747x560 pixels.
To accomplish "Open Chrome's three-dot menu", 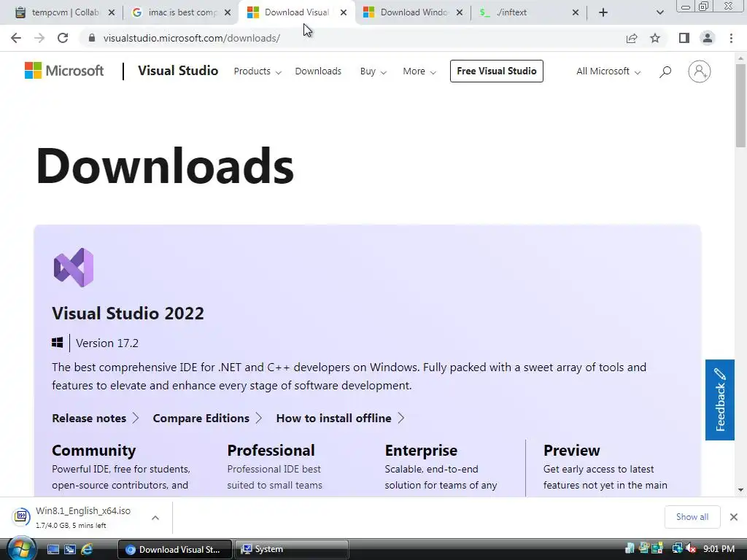I will pyautogui.click(x=731, y=38).
